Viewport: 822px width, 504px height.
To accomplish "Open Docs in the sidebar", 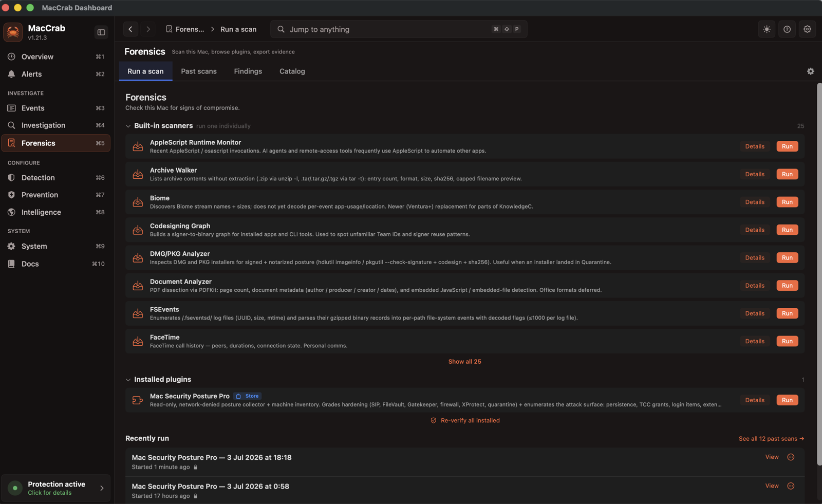I will [x=56, y=264].
